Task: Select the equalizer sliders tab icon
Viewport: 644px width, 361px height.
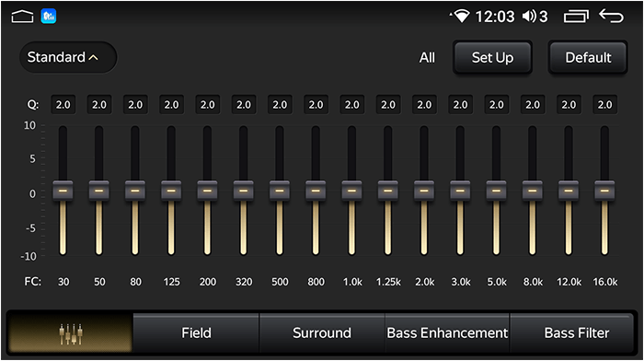Action: [71, 333]
